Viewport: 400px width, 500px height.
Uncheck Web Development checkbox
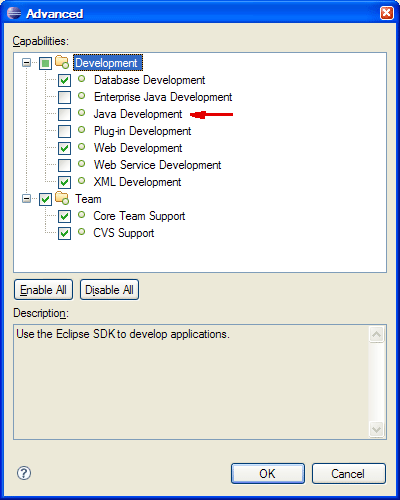tap(64, 148)
